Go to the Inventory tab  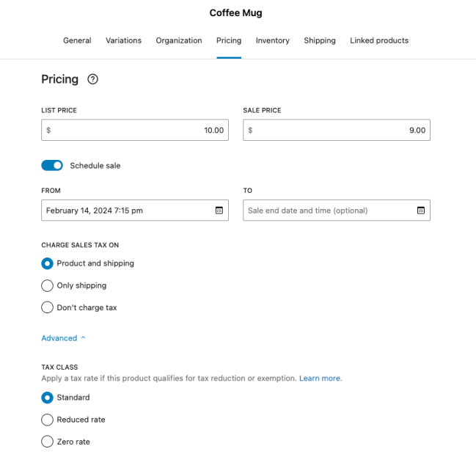click(272, 40)
